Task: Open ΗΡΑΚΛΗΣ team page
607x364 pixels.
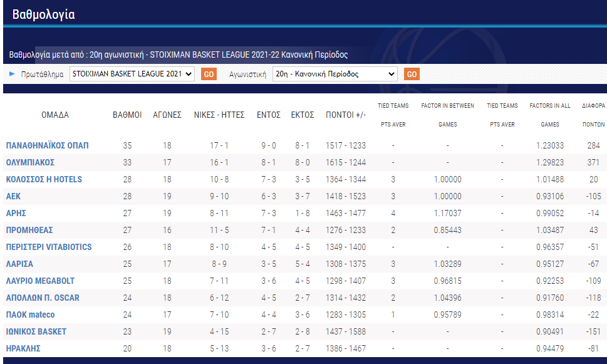Action: coord(23,348)
